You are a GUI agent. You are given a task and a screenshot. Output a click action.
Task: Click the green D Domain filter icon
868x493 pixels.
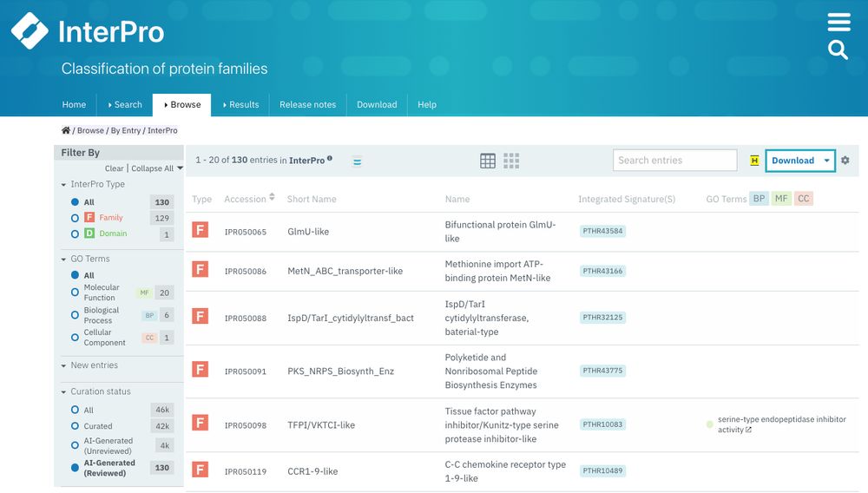pyautogui.click(x=89, y=233)
